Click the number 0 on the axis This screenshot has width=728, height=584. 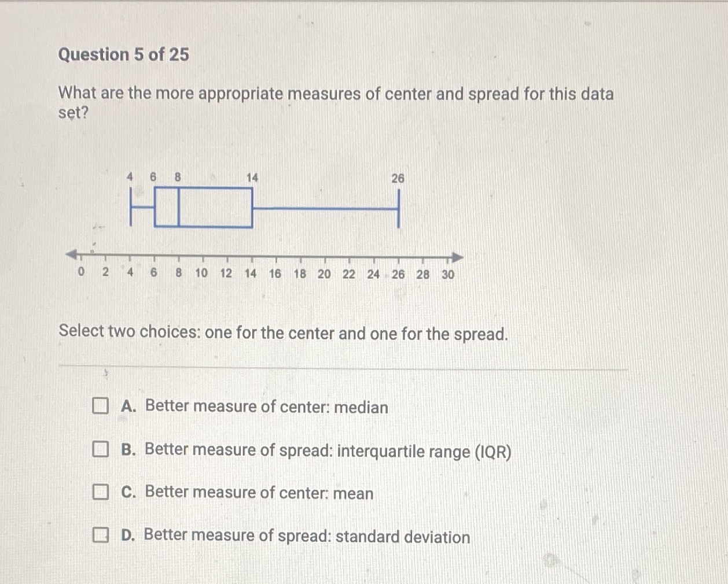click(80, 272)
